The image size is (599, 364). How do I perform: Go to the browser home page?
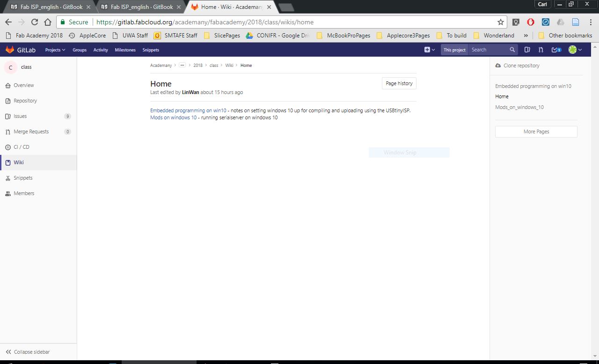click(48, 22)
